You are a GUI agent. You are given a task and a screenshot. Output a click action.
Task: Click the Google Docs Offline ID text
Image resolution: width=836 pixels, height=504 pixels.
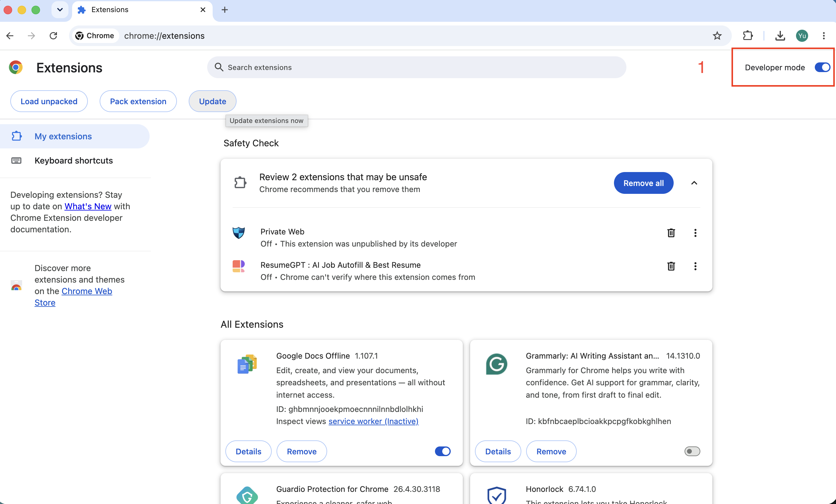[x=350, y=409]
